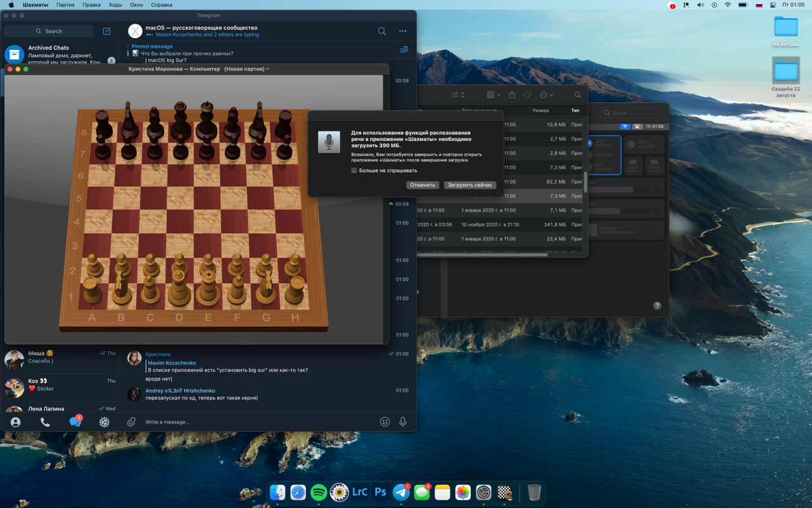Record a voice message with the Telegram microphone
Screen dimensions: 812x508
point(403,422)
